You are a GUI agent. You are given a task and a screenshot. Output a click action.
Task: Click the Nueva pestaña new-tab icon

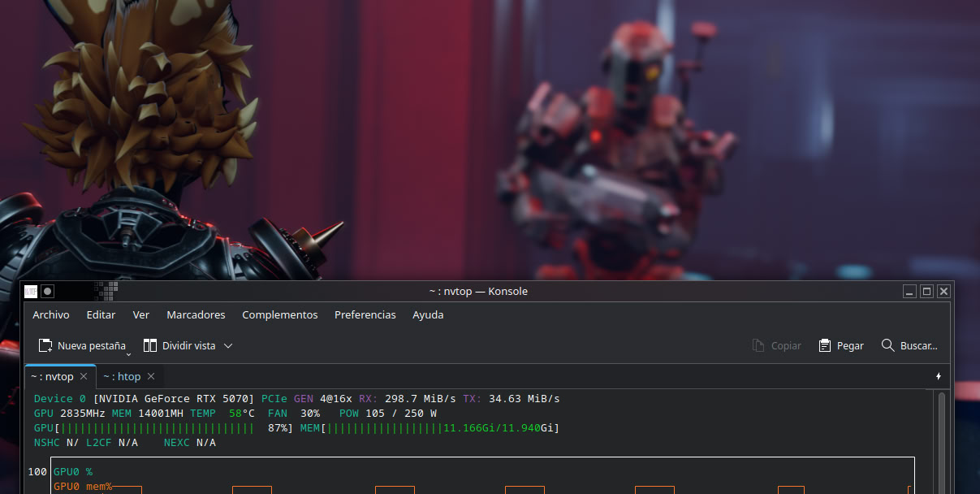point(45,345)
